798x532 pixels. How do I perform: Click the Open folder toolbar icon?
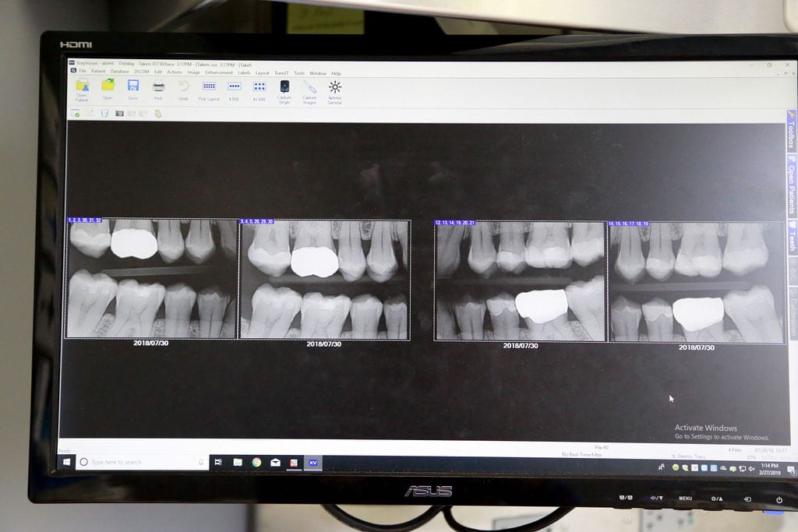[108, 90]
